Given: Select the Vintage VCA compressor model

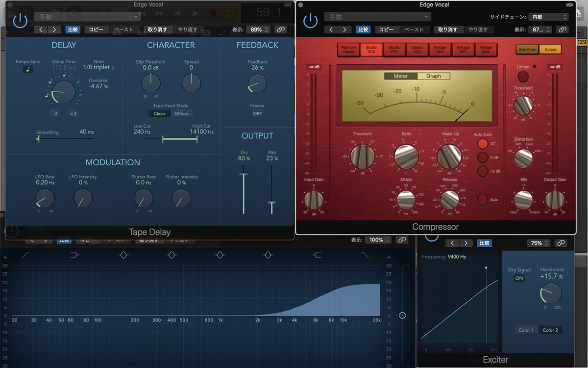Looking at the screenshot, I should tap(440, 50).
